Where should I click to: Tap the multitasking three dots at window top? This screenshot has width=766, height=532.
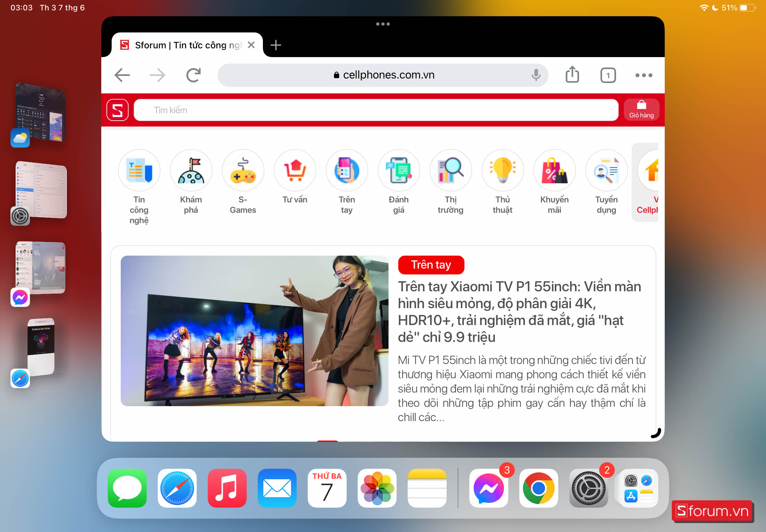pos(383,24)
